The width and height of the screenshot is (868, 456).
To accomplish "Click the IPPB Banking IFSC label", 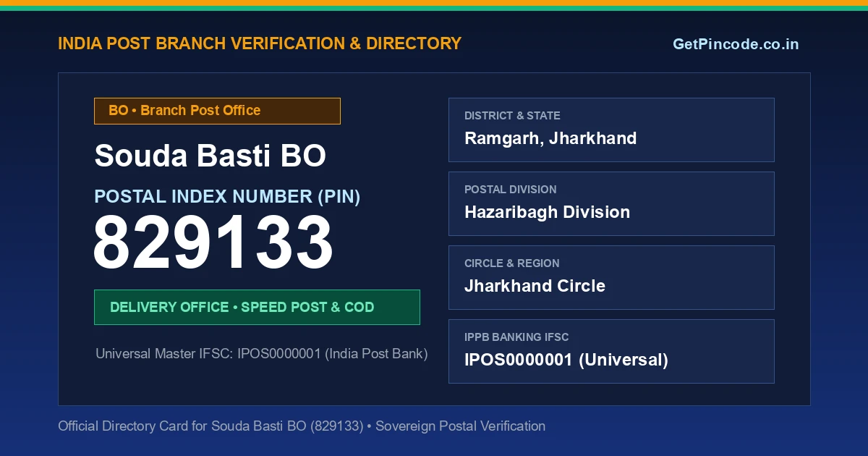I will [516, 337].
